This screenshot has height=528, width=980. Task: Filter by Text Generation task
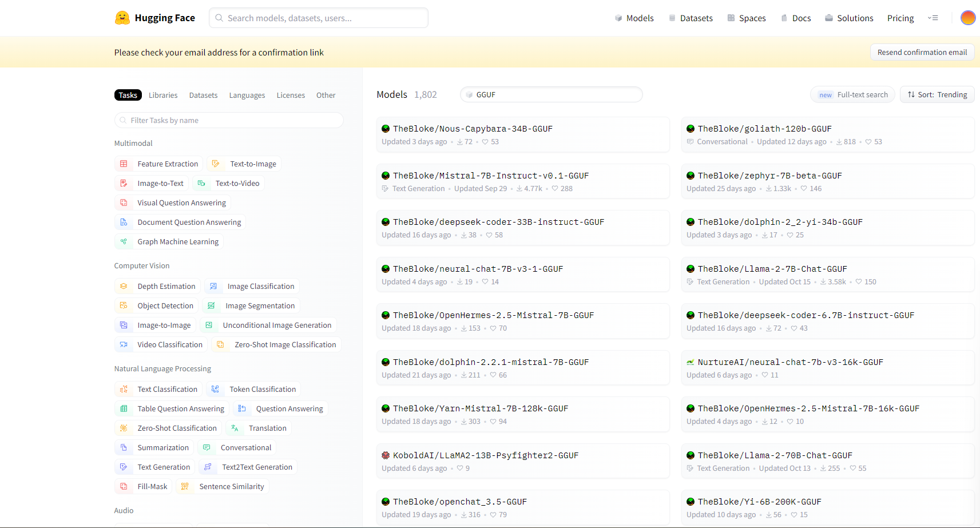[x=155, y=467]
